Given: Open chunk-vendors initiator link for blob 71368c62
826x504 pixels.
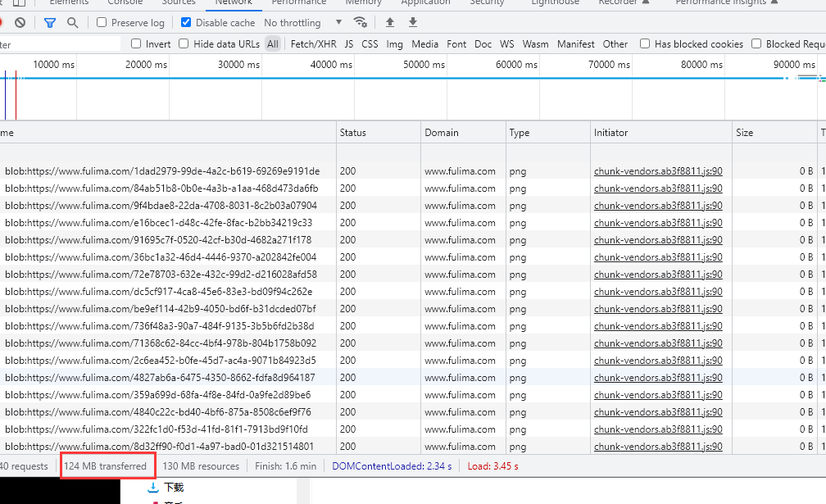Looking at the screenshot, I should pos(658,343).
